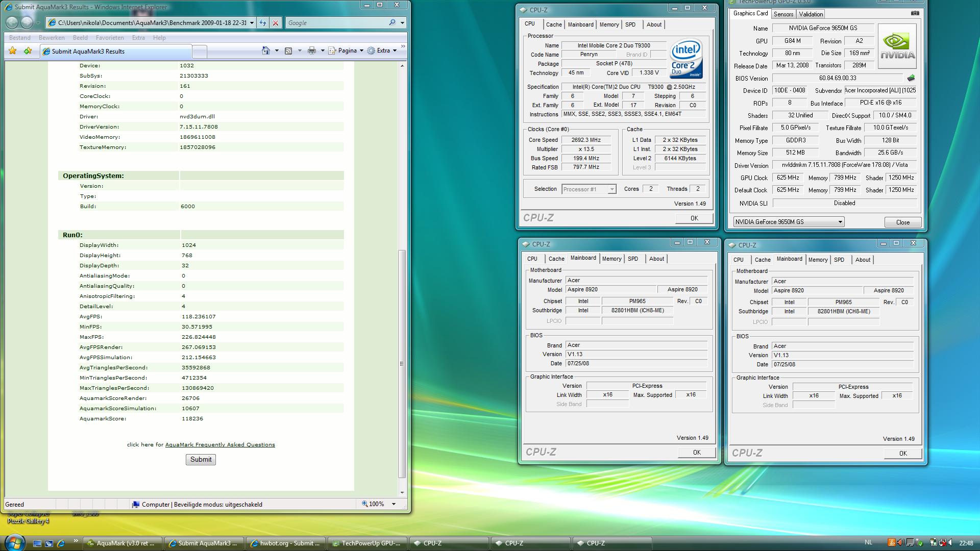Click the RSS feeds icon in IE
The width and height of the screenshot is (980, 551).
[x=288, y=51]
